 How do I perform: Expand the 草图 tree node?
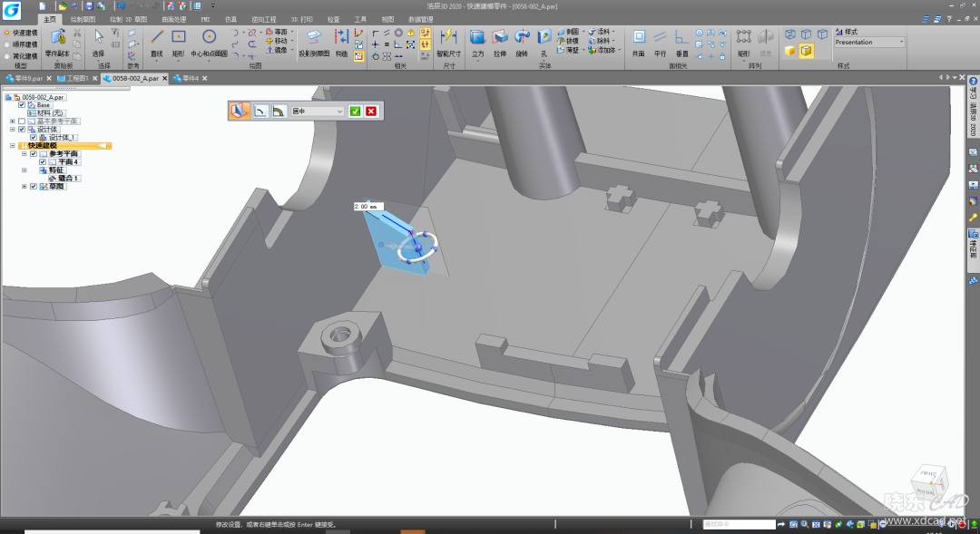pyautogui.click(x=24, y=187)
